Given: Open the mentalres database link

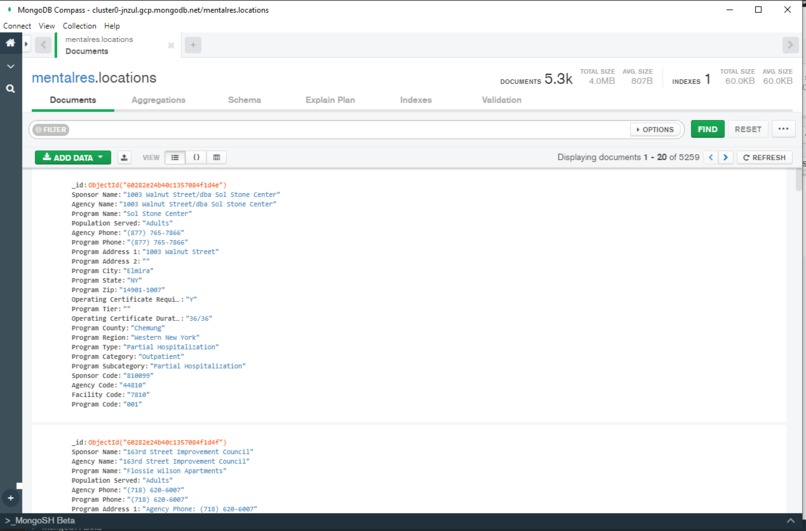Looking at the screenshot, I should (63, 78).
